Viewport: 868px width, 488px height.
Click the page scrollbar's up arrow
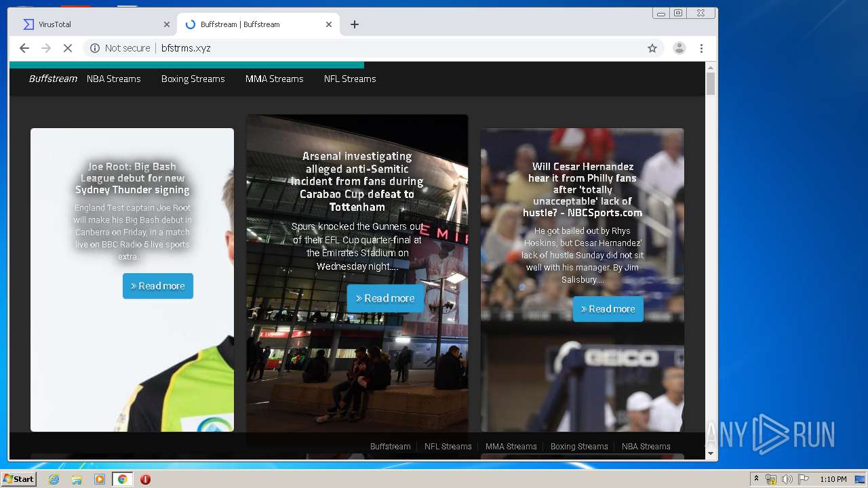tap(711, 68)
